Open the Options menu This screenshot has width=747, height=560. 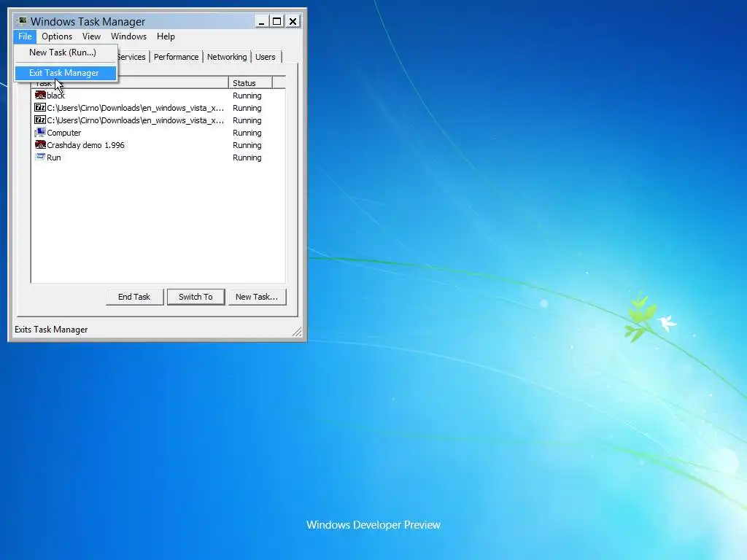coord(57,36)
